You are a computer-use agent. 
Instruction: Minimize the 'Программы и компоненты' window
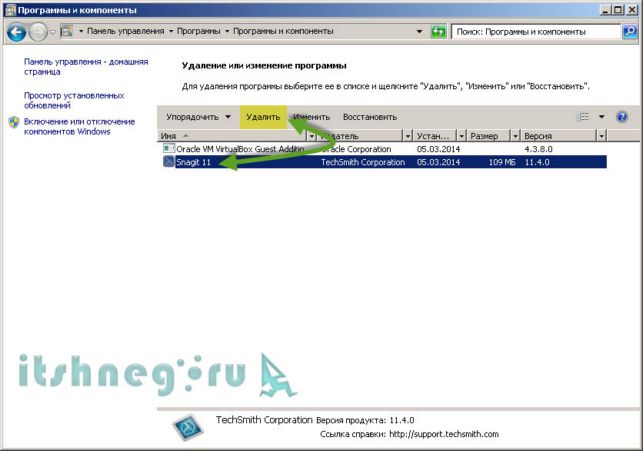(x=606, y=10)
